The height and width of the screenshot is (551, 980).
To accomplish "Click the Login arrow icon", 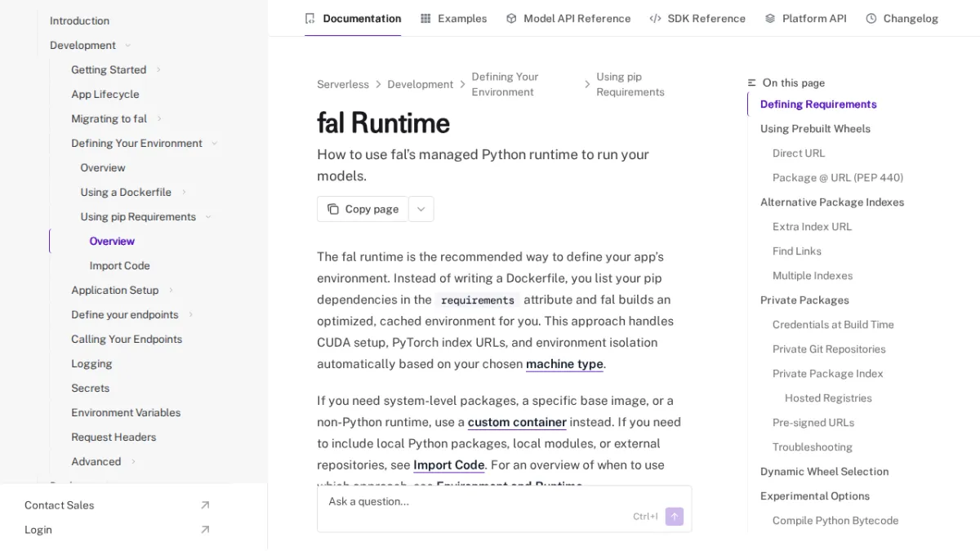I will tap(205, 530).
